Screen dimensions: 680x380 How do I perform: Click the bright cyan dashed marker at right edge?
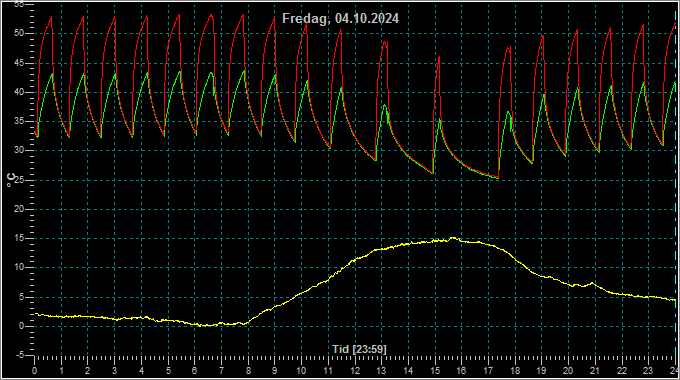point(676,182)
